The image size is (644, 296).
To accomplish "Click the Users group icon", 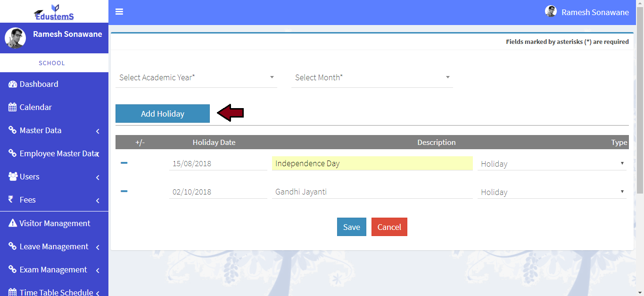I will point(13,177).
